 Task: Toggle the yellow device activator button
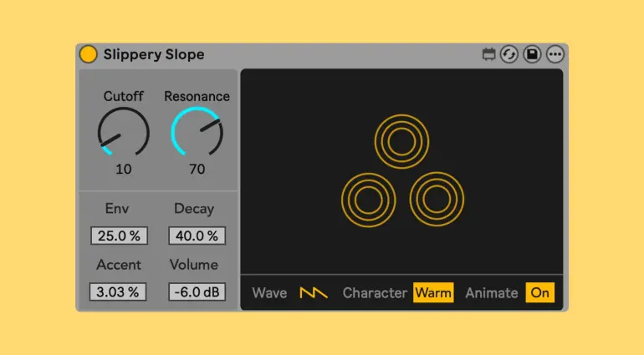point(89,54)
